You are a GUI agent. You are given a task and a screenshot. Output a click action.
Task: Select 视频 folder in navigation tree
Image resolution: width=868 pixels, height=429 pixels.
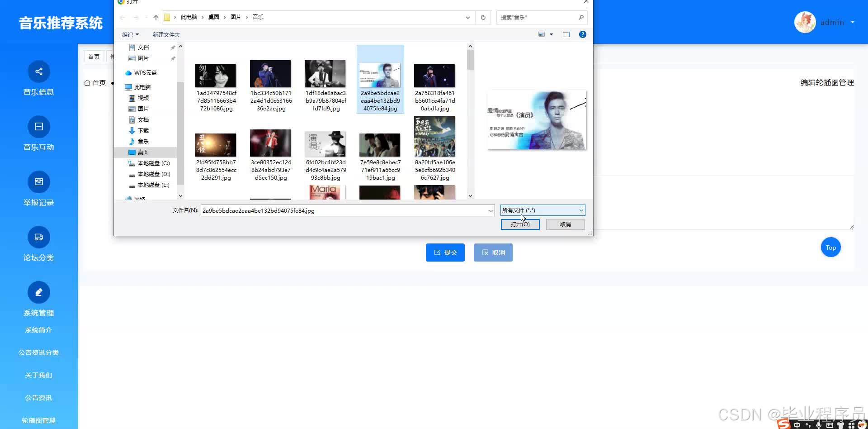coord(143,98)
